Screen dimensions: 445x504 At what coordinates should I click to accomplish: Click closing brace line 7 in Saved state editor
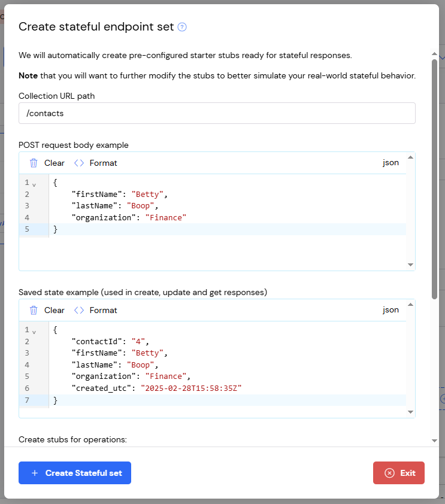tap(55, 400)
